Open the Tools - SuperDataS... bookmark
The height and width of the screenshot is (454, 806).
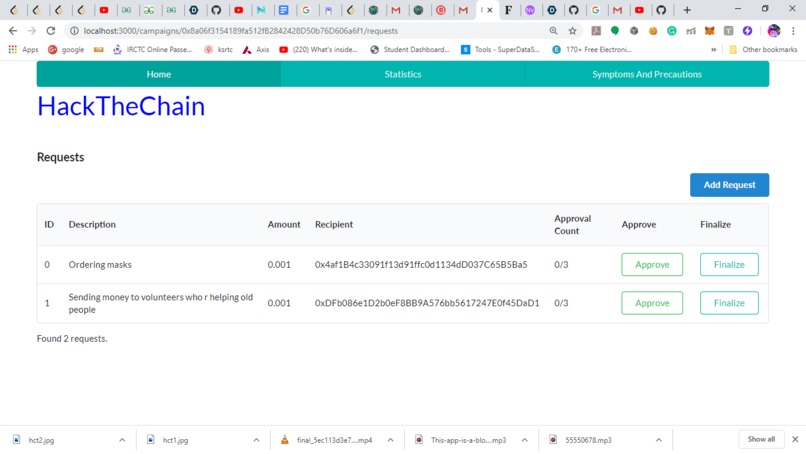[x=500, y=49]
